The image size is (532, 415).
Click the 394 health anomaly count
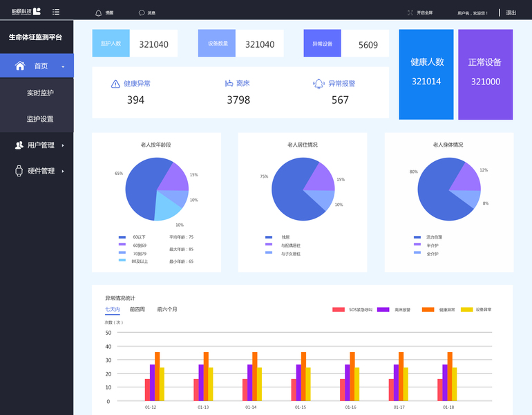tap(135, 100)
